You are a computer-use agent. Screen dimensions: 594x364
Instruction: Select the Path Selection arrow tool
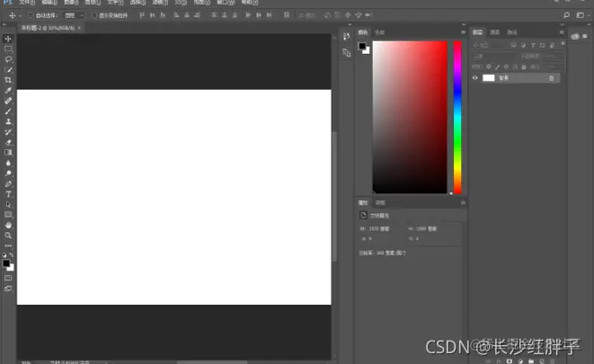[x=8, y=205]
